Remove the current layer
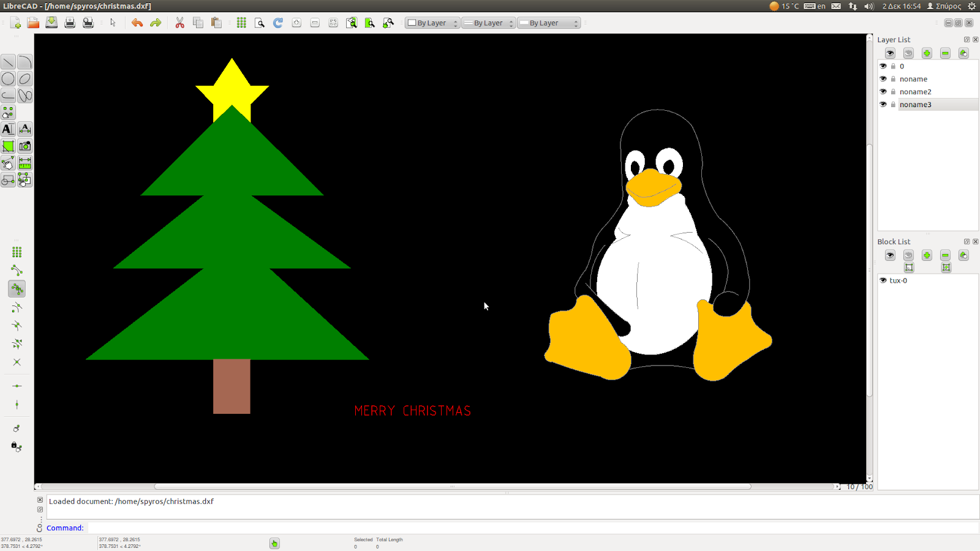 click(945, 53)
